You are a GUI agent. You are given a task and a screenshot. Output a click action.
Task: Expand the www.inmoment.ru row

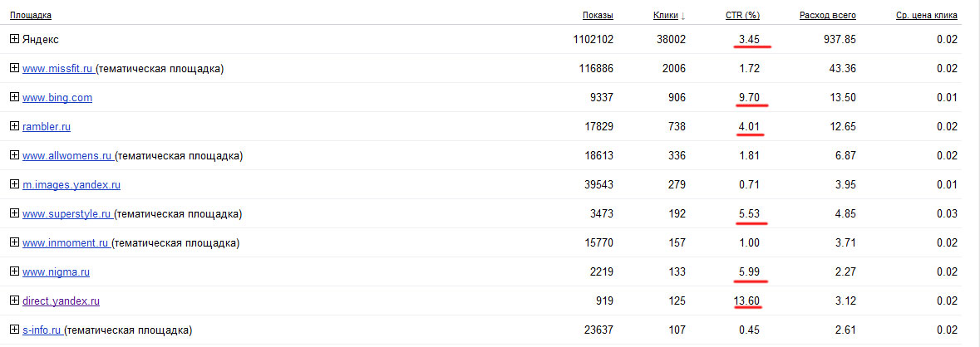click(14, 242)
